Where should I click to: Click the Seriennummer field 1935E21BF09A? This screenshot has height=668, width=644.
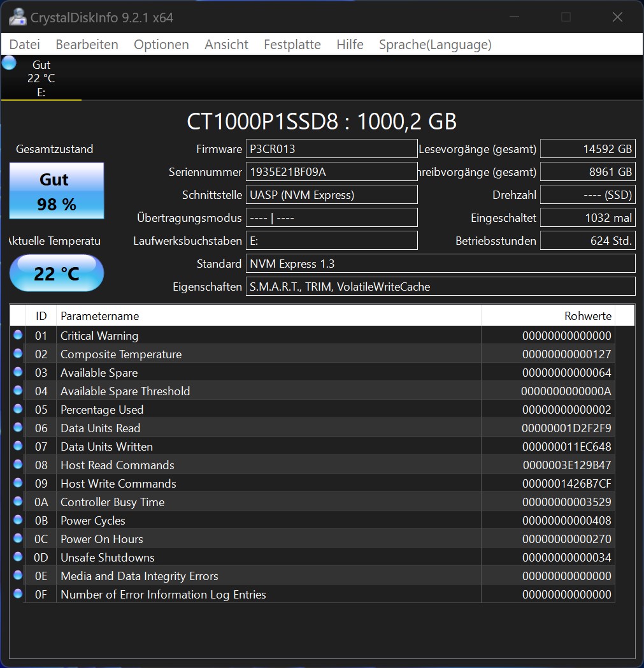(332, 172)
